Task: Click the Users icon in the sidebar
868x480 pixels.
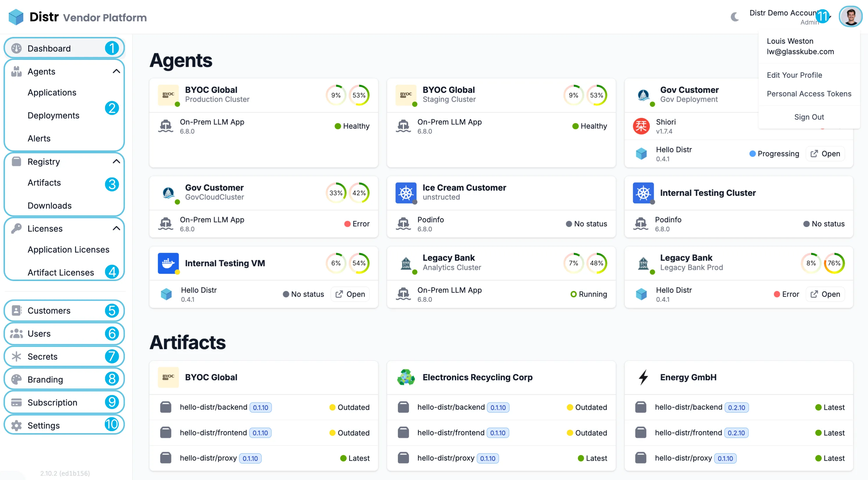Action: point(16,333)
